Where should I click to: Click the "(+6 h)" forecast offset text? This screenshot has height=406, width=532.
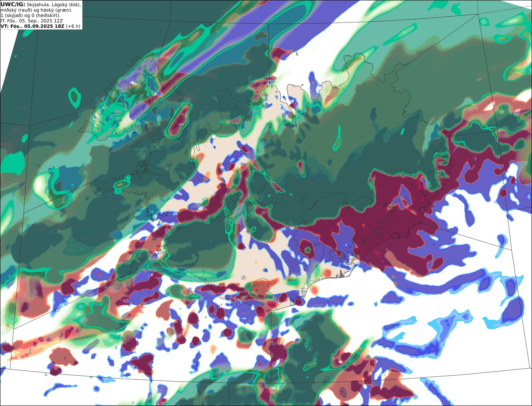point(73,26)
